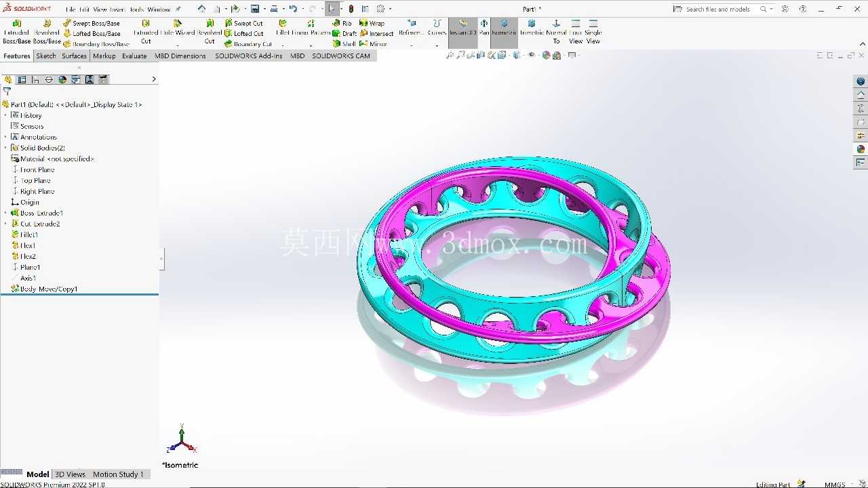Click the Fillet tool

(x=283, y=28)
